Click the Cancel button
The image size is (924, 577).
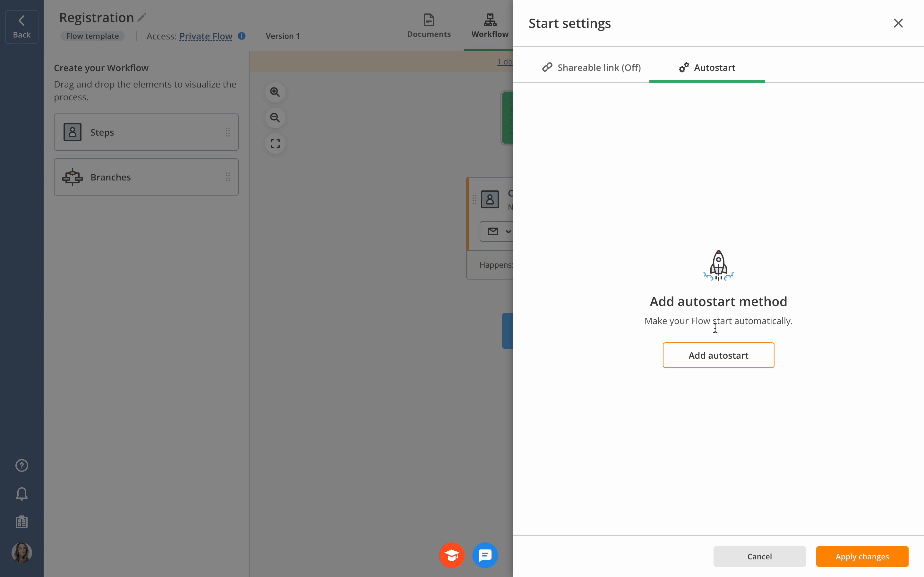(759, 556)
